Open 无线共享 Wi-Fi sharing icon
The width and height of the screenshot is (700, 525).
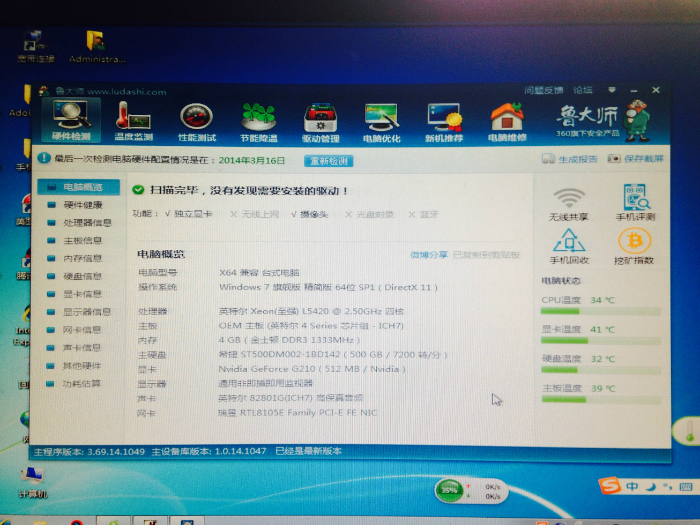point(569,201)
